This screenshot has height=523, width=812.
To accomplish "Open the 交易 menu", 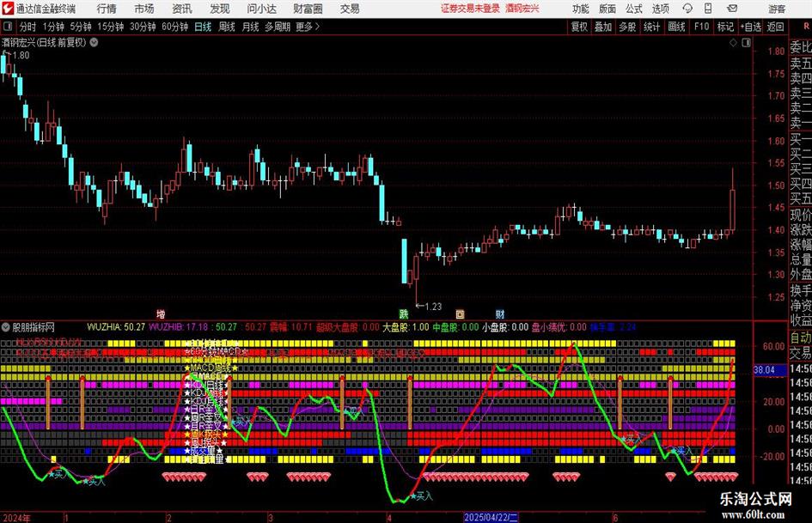I will [350, 9].
